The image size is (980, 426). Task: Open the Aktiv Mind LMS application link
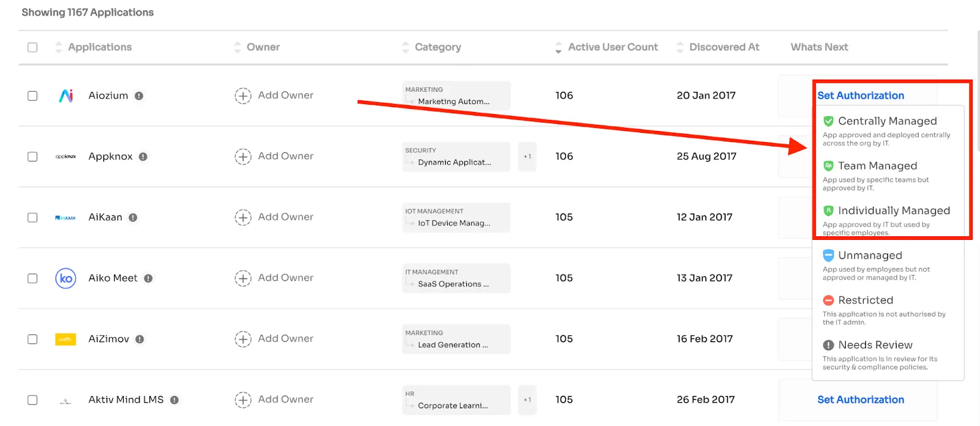pyautogui.click(x=126, y=400)
